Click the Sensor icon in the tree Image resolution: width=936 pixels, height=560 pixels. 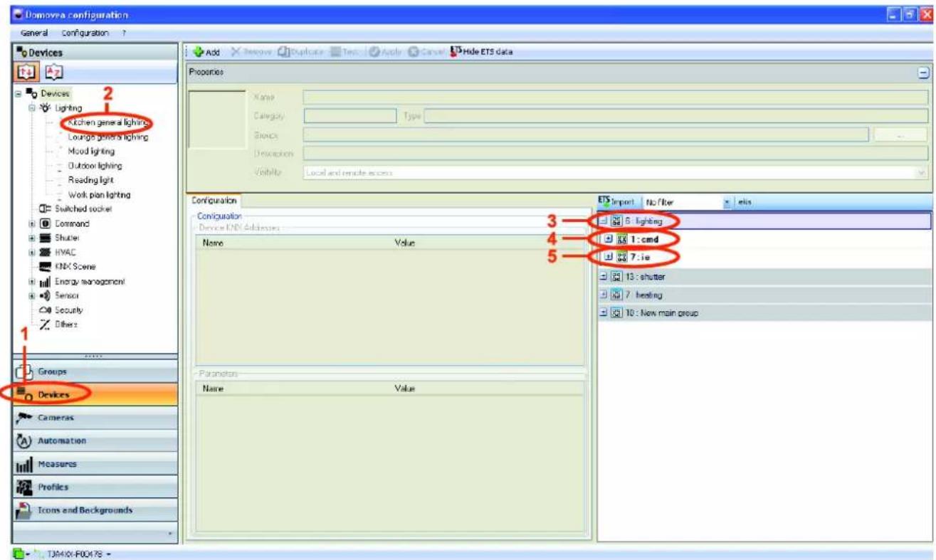[44, 296]
